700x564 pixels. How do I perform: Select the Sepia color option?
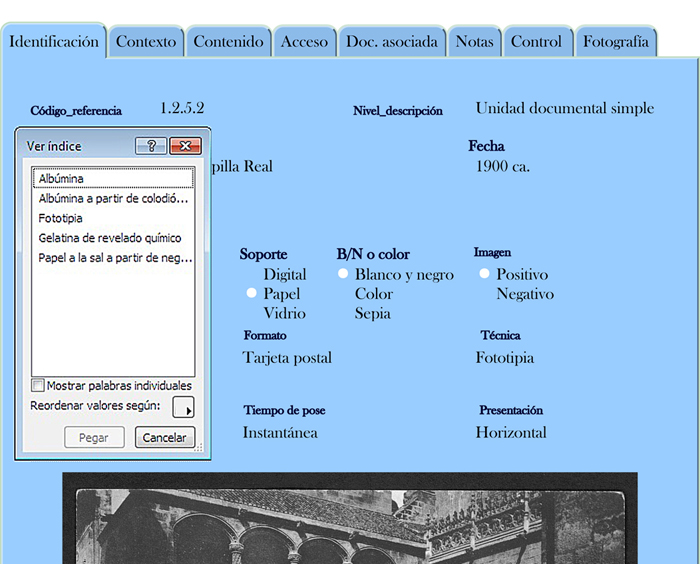coord(372,313)
